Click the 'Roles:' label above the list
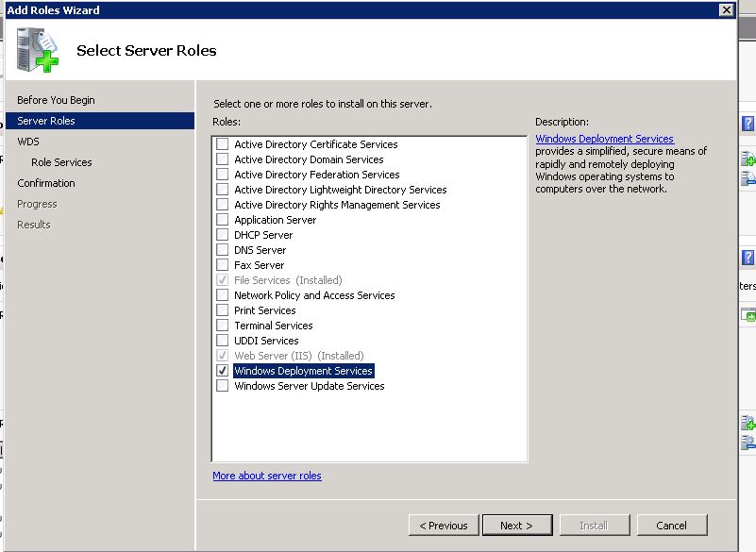 click(227, 122)
